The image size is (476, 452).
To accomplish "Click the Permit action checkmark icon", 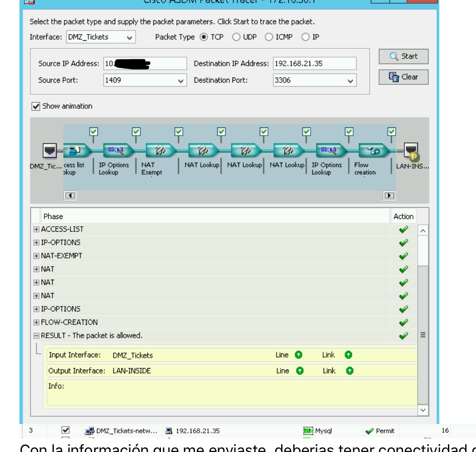I will pyautogui.click(x=369, y=431).
